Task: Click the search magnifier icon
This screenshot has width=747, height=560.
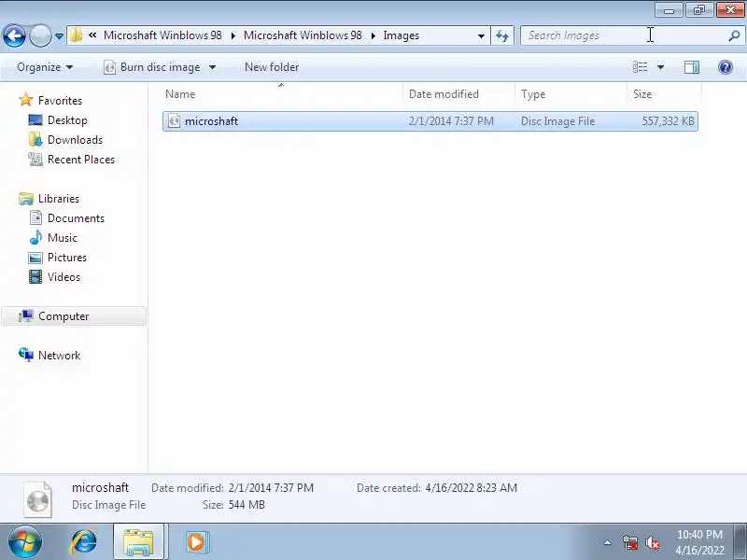Action: click(x=734, y=35)
